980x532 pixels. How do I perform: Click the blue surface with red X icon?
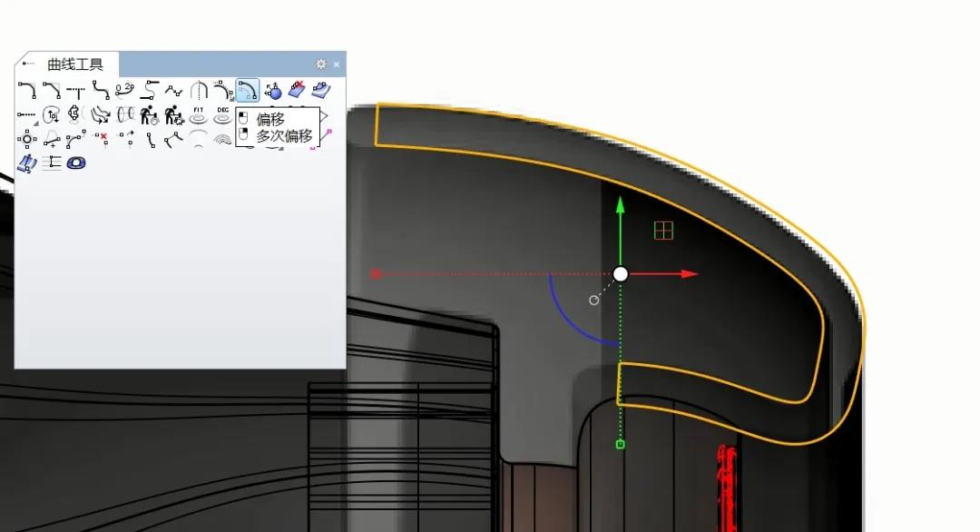coord(296,91)
